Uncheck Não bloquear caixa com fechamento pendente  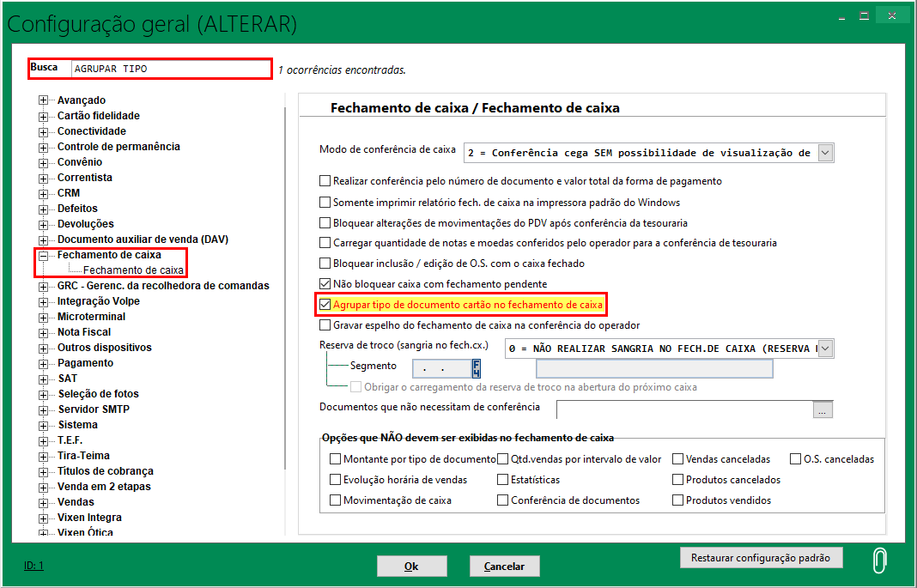[x=325, y=283]
